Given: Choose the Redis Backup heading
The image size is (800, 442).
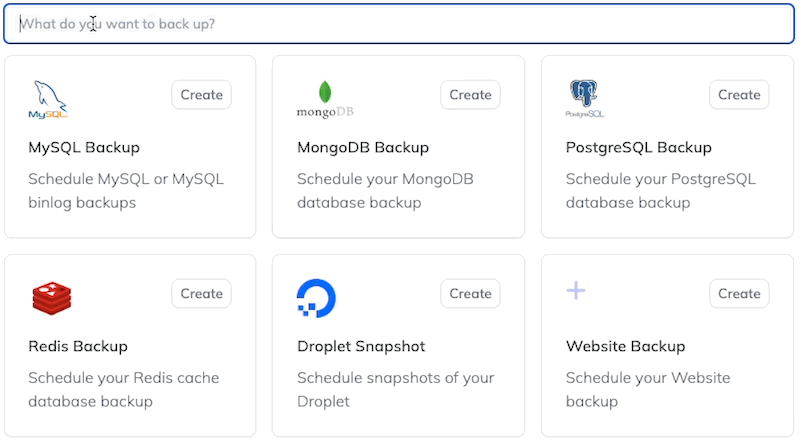Looking at the screenshot, I should tap(78, 347).
